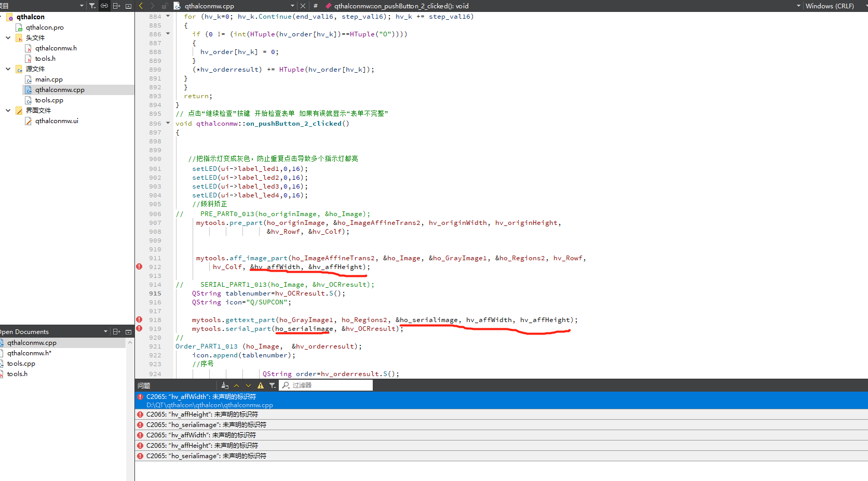
Task: Open the Windows (CRLF) line ending dropdown
Action: tap(831, 6)
